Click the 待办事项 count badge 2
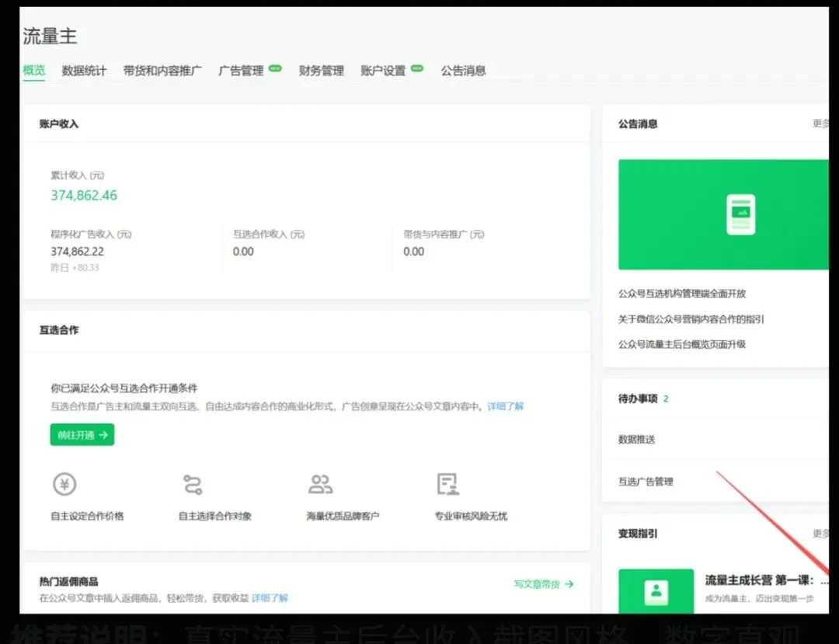839x644 pixels. pos(667,399)
